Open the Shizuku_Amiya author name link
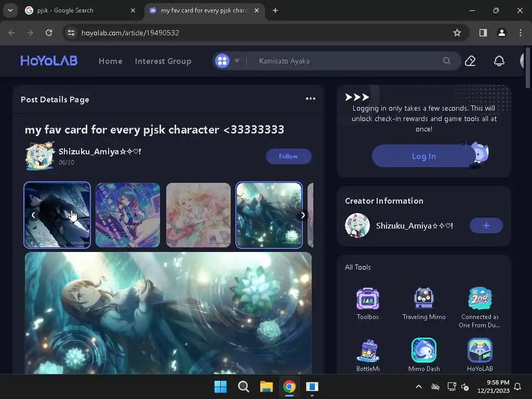The width and height of the screenshot is (532, 399). [x=100, y=151]
